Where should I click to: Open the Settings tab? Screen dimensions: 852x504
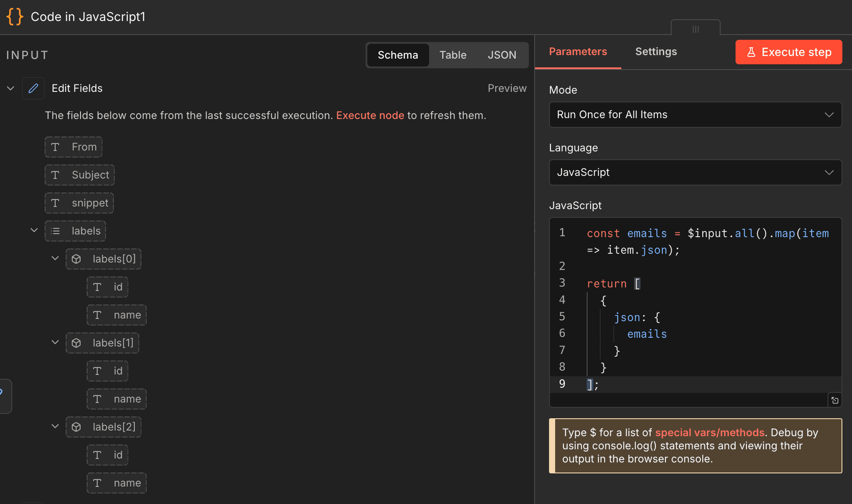click(656, 52)
